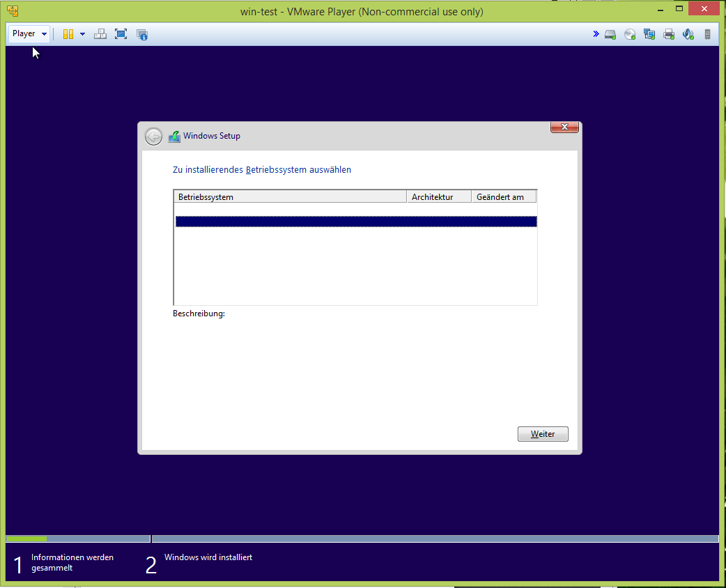Click the VMware Player title bar icon
Viewport: 726px width, 588px height.
pyautogui.click(x=13, y=11)
